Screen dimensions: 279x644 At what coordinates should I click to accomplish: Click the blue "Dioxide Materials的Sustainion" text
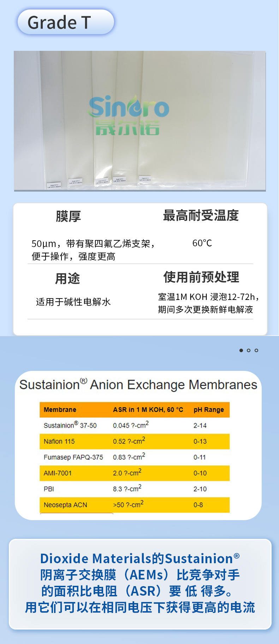click(140, 559)
